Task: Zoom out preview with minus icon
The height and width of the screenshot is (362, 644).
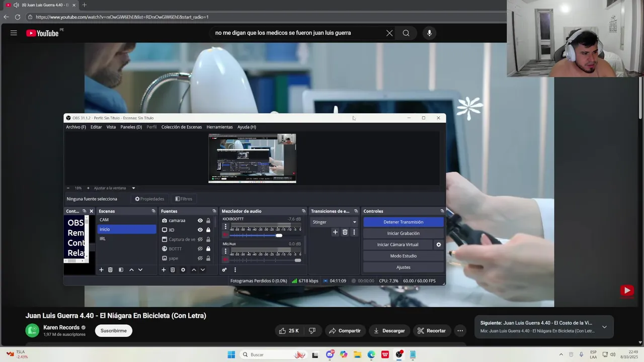Action: click(68, 188)
